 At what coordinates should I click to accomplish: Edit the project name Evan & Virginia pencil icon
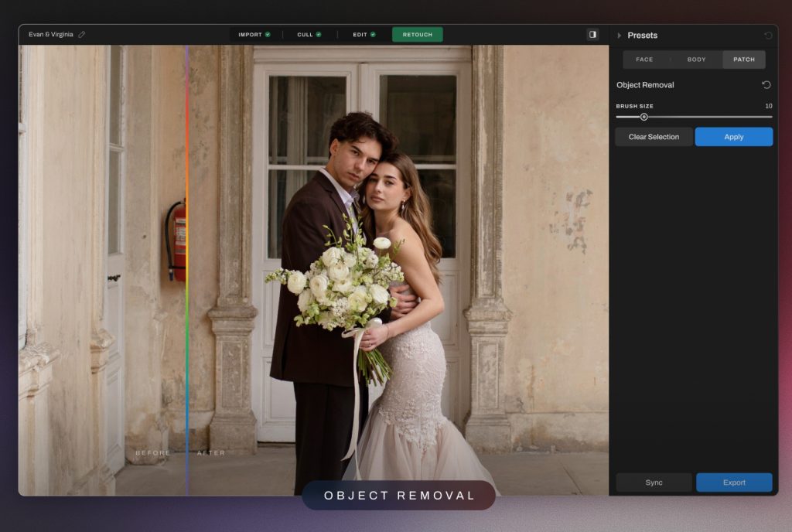coord(82,34)
